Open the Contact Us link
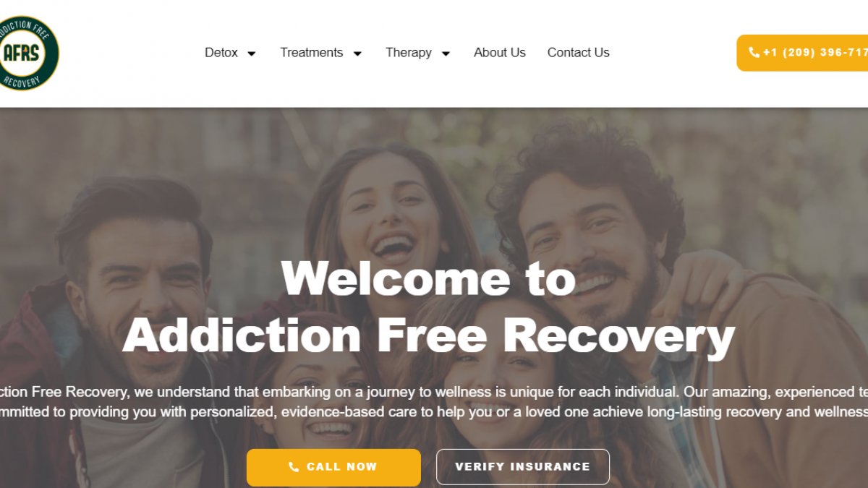Screen dimensions: 868x488 coord(579,53)
